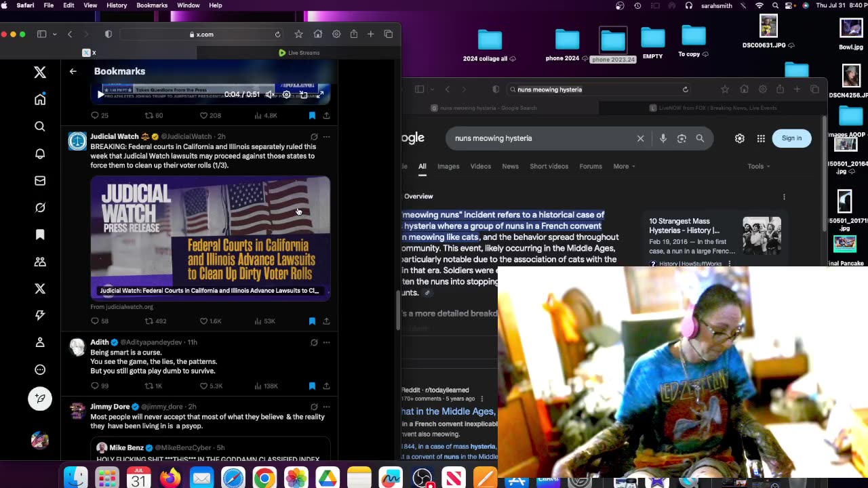Click the compose post button in X sidebar
The image size is (868, 488).
click(40, 399)
